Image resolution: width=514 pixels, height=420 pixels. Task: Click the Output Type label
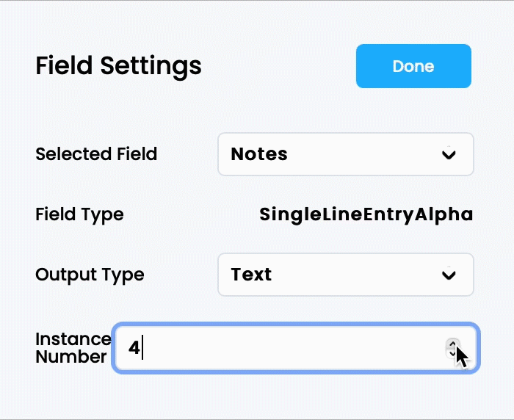tap(90, 275)
